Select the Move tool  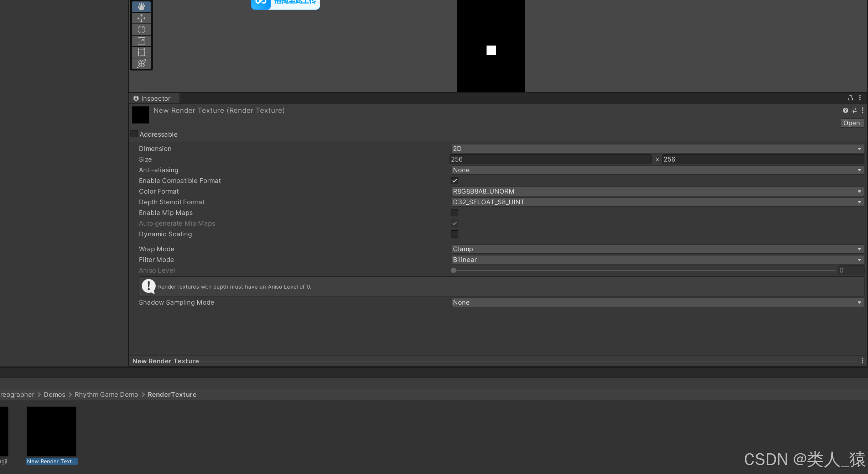pyautogui.click(x=141, y=18)
